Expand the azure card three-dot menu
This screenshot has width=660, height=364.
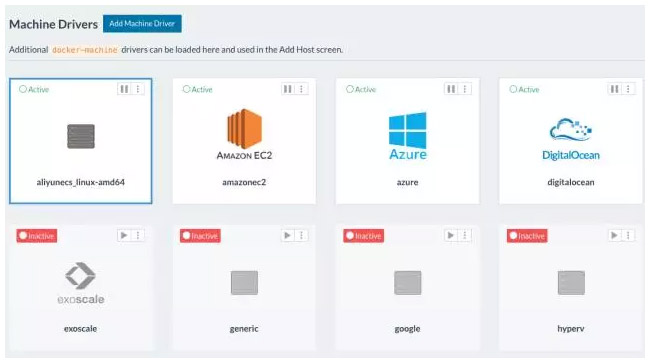coord(465,89)
